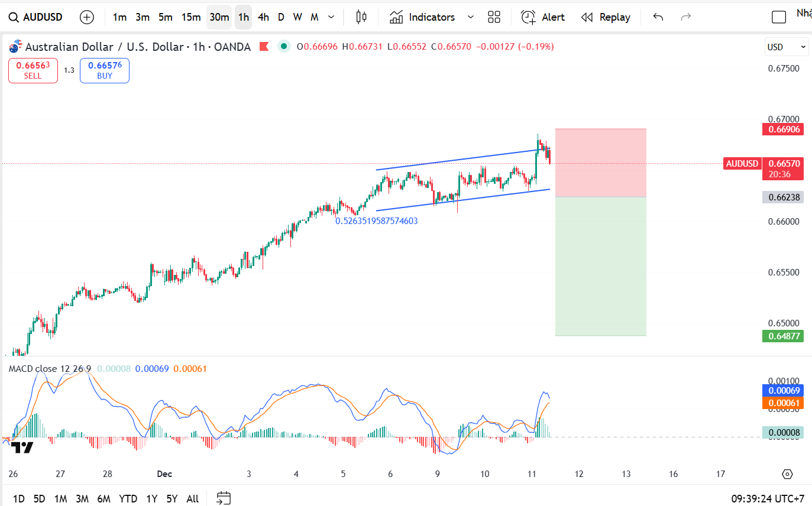Select the 1Y date range tab
This screenshot has width=812, height=506.
click(x=151, y=498)
